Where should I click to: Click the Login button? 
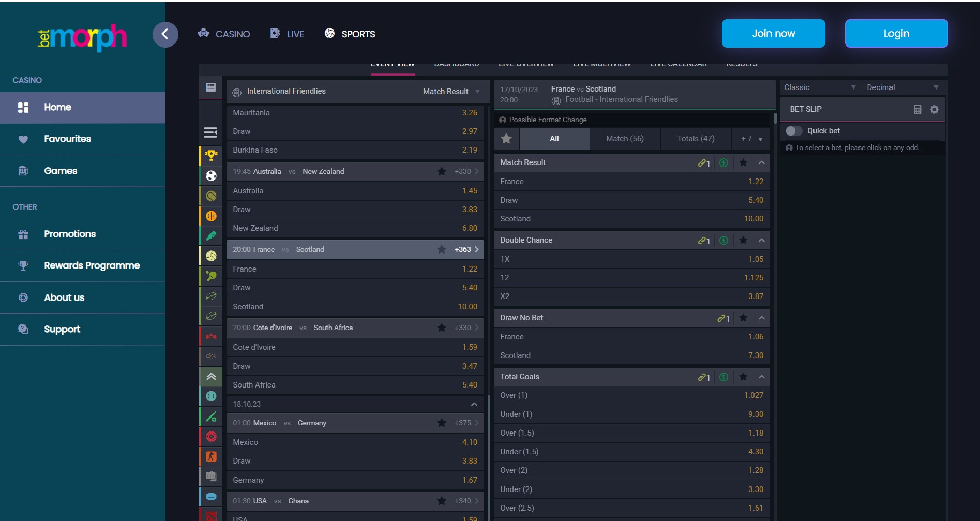[896, 34]
